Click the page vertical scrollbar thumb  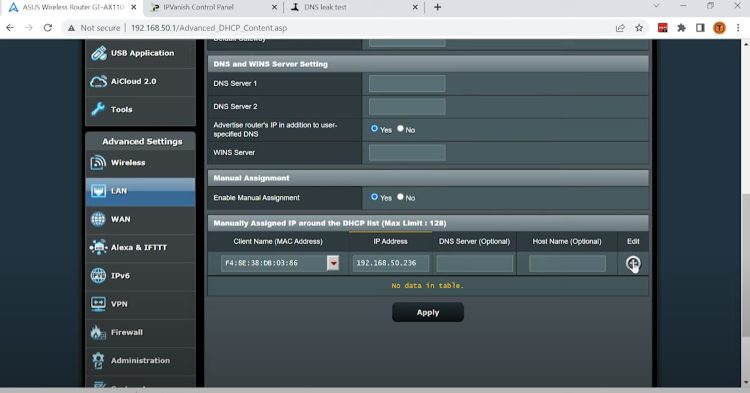point(745,265)
